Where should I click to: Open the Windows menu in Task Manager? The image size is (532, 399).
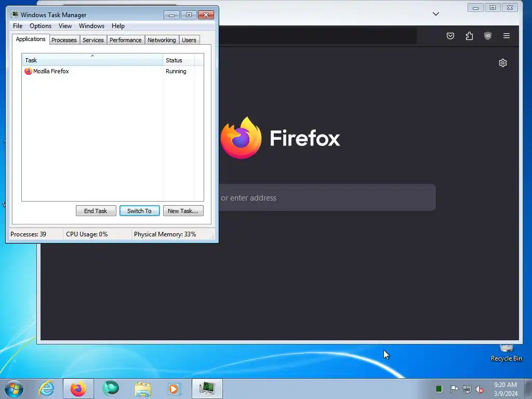(x=91, y=26)
